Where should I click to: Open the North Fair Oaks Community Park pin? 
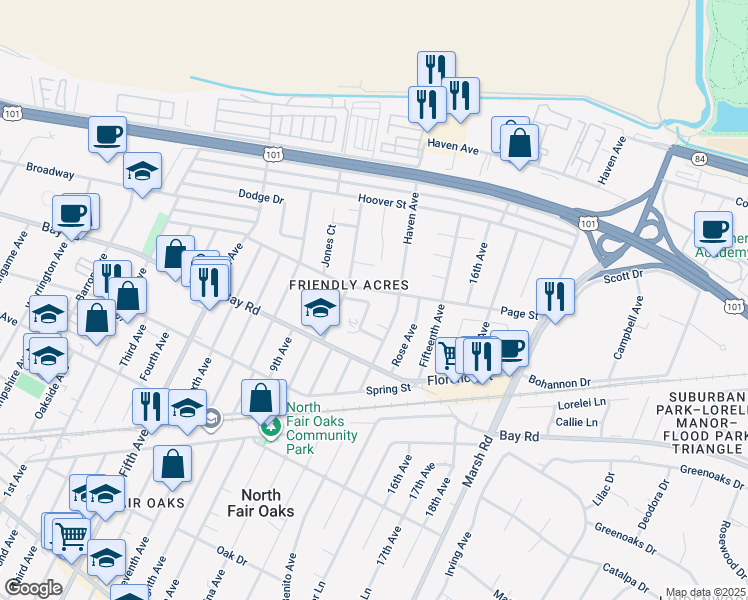(270, 429)
